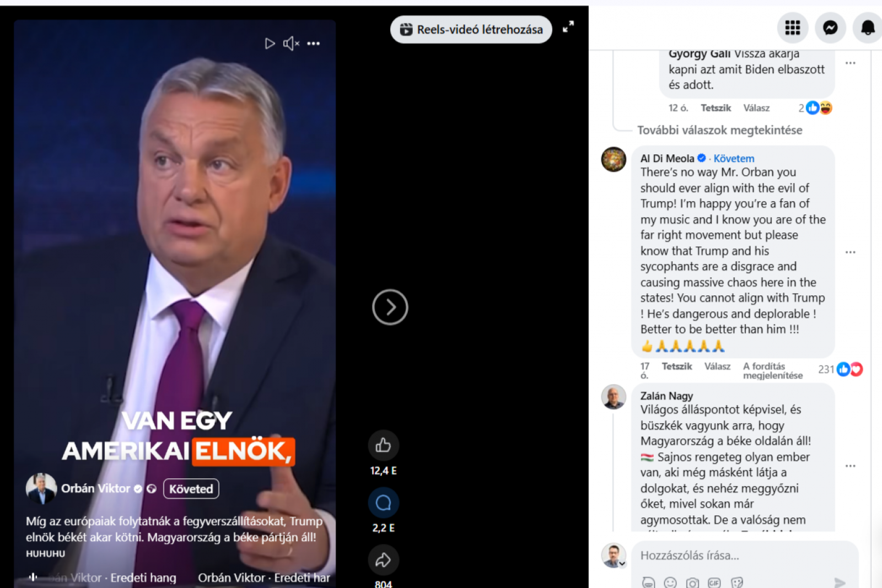Like Al Di Meola's comment with Tetszik

676,366
